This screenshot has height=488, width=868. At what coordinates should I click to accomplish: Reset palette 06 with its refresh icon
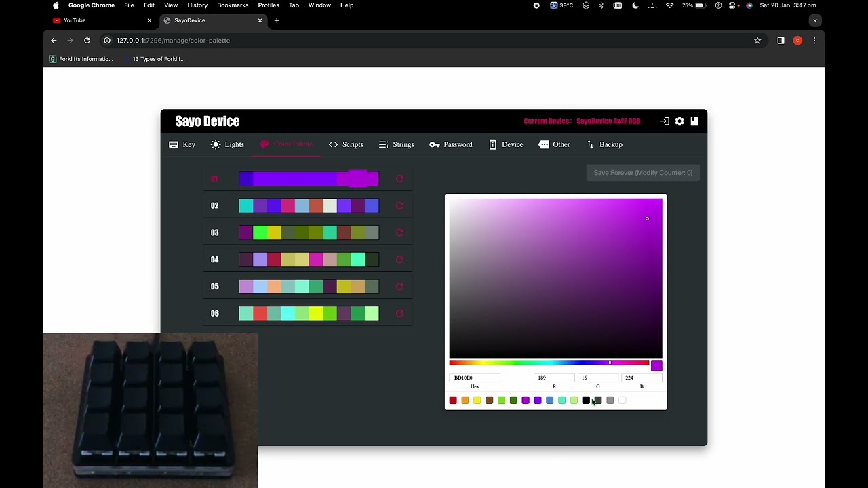399,313
